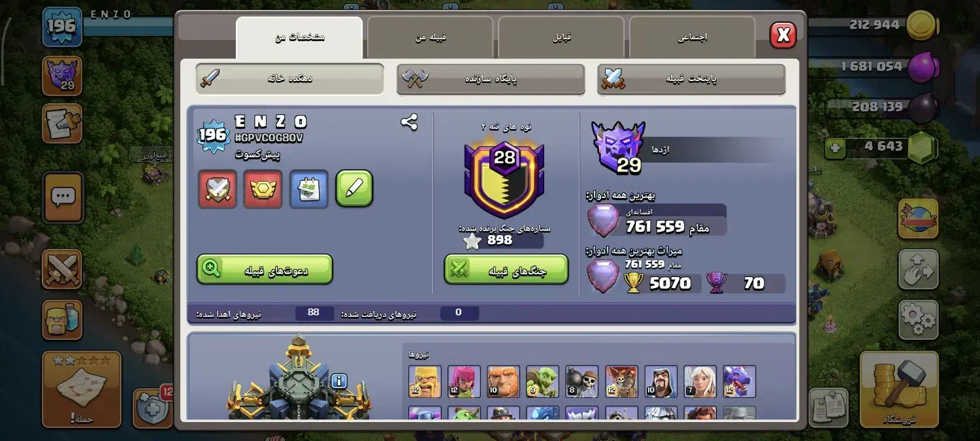The image size is (980, 441).
Task: Select the پایگاه سازنده view button
Action: [x=491, y=79]
